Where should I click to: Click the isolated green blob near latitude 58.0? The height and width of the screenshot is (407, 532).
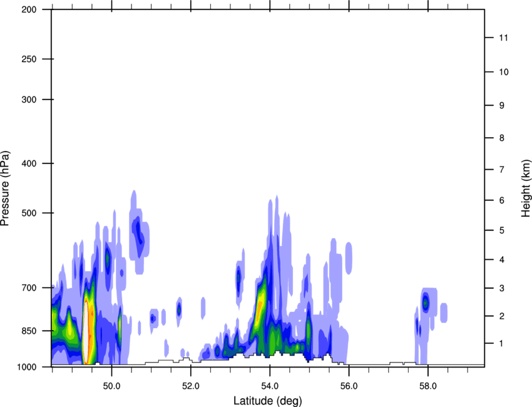(x=425, y=302)
